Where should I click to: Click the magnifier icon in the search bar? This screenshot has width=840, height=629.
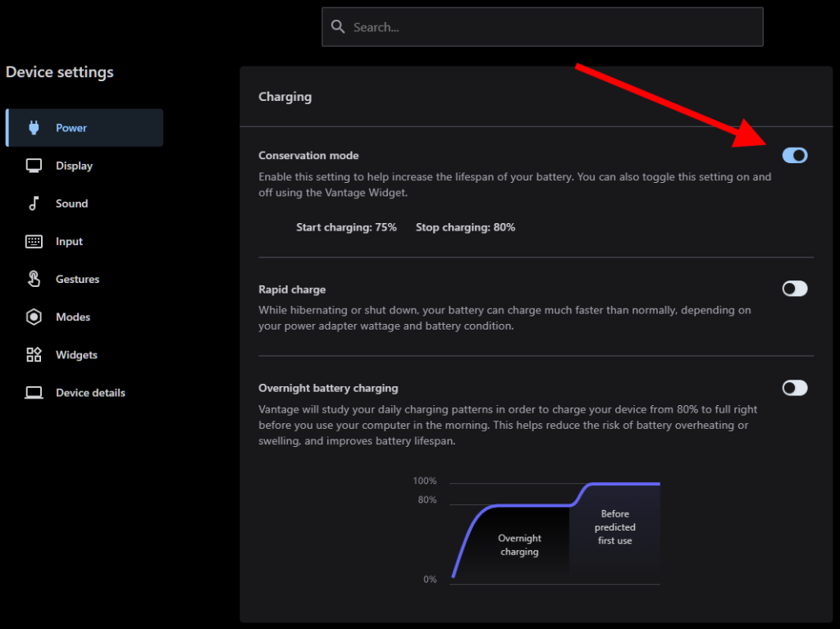(337, 27)
